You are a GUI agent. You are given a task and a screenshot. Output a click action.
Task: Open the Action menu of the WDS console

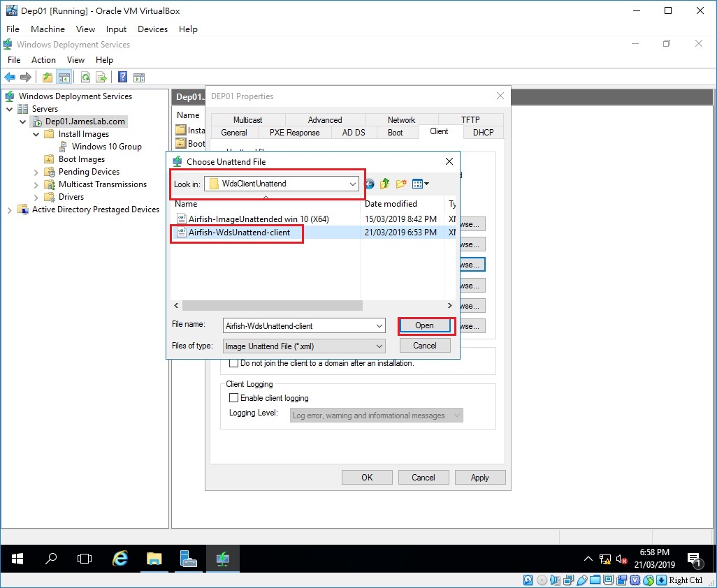[x=43, y=60]
